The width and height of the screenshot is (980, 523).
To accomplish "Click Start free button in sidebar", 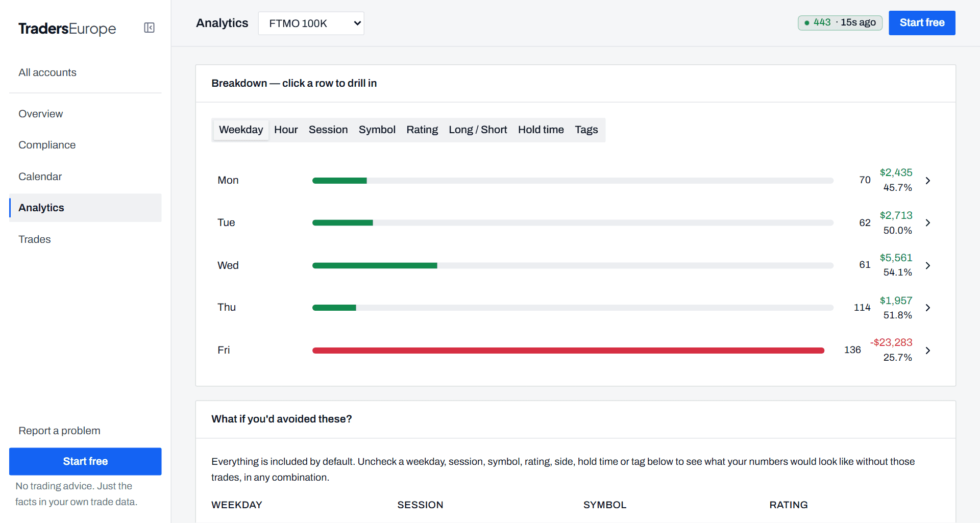I will pyautogui.click(x=85, y=461).
